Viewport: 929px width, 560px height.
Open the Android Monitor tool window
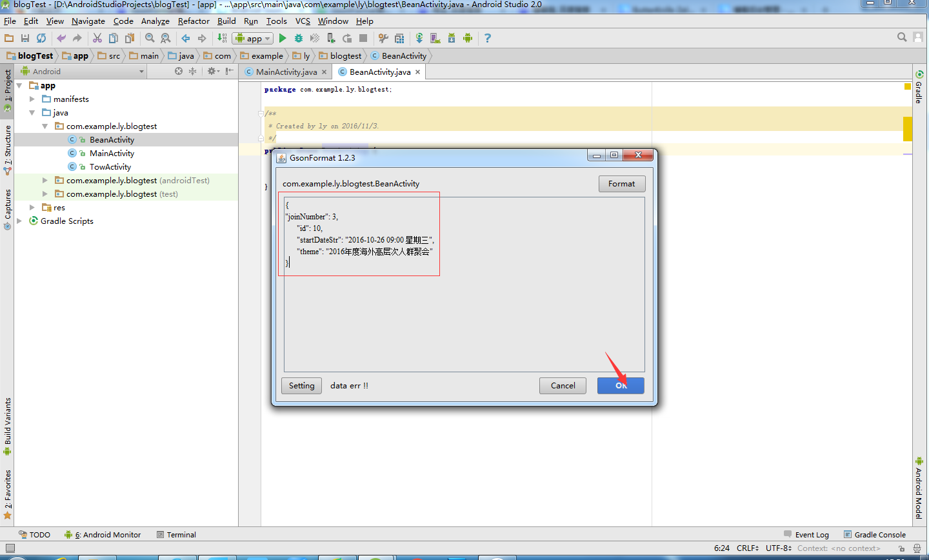(x=103, y=535)
